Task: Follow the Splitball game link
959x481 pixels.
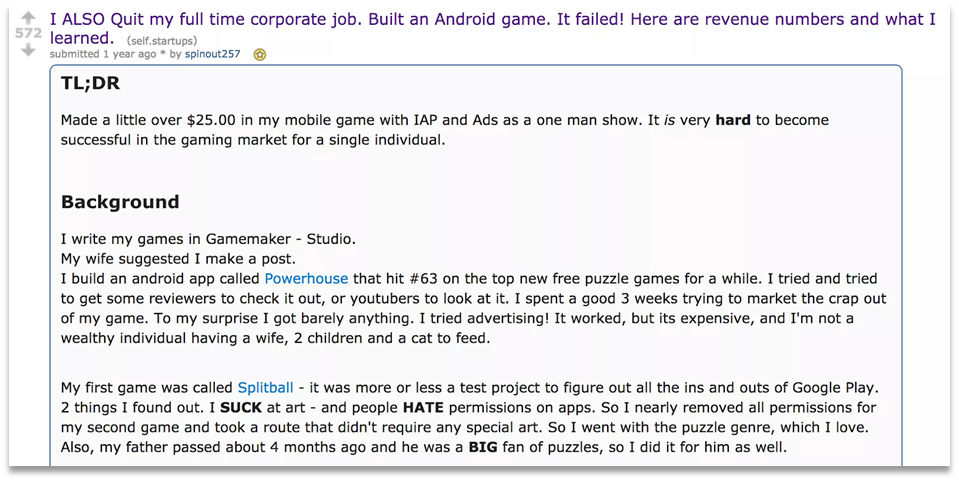Action: (265, 387)
